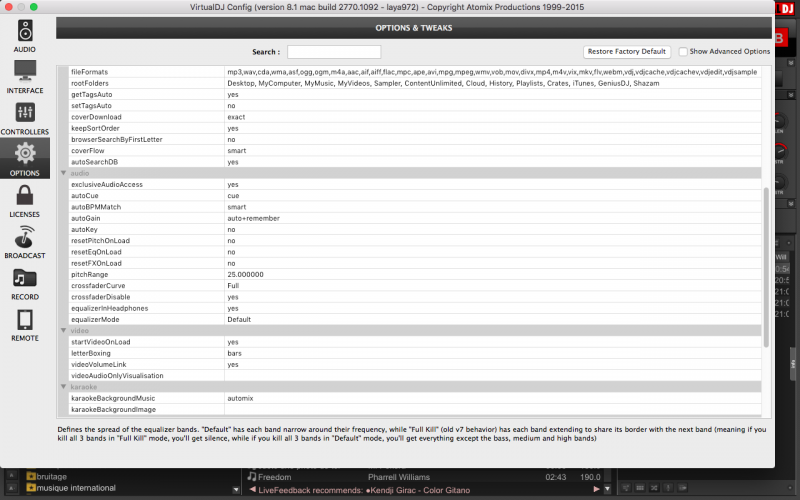
Task: Click the topmost double-chevron in VirtualDJ panel
Action: click(790, 63)
